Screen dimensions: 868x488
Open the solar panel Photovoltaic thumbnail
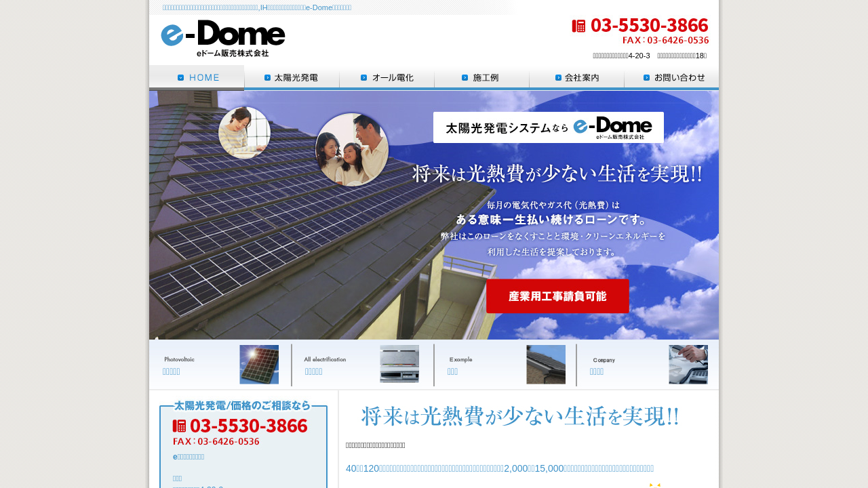pyautogui.click(x=258, y=365)
